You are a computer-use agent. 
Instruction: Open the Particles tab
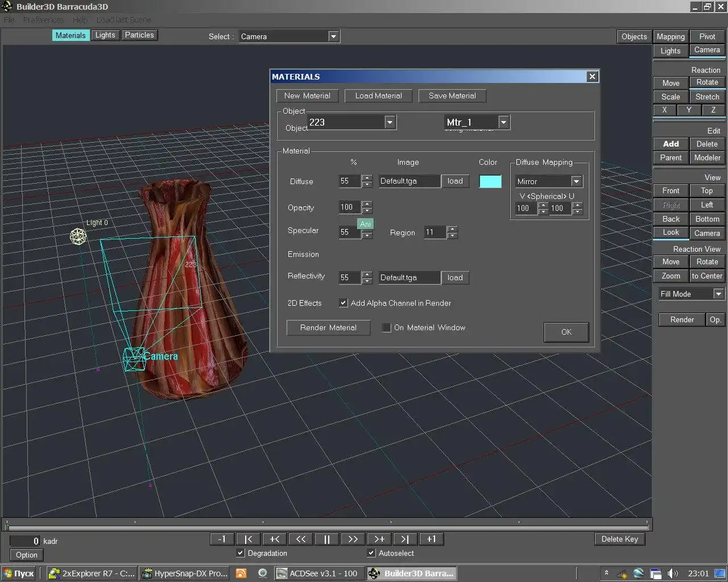click(139, 35)
